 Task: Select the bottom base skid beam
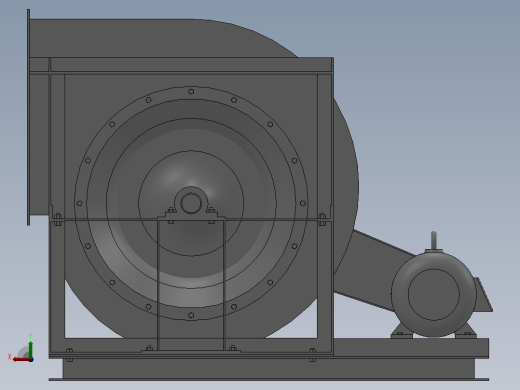point(269,369)
